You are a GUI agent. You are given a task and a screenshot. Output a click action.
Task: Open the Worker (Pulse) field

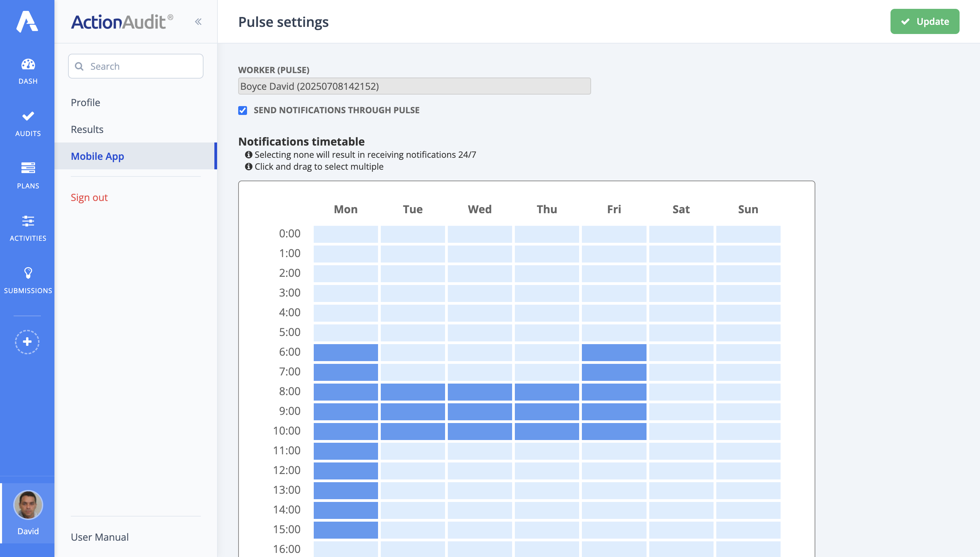[414, 86]
